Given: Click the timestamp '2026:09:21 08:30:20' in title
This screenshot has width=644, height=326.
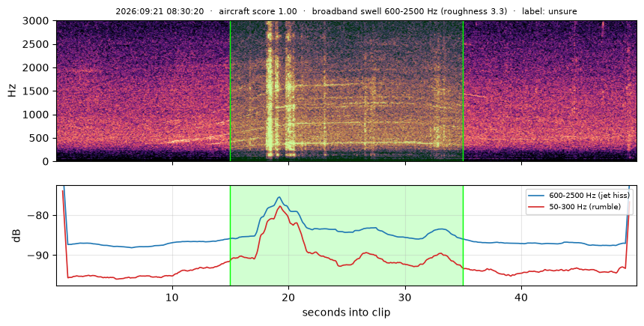Looking at the screenshot, I should [160, 11].
